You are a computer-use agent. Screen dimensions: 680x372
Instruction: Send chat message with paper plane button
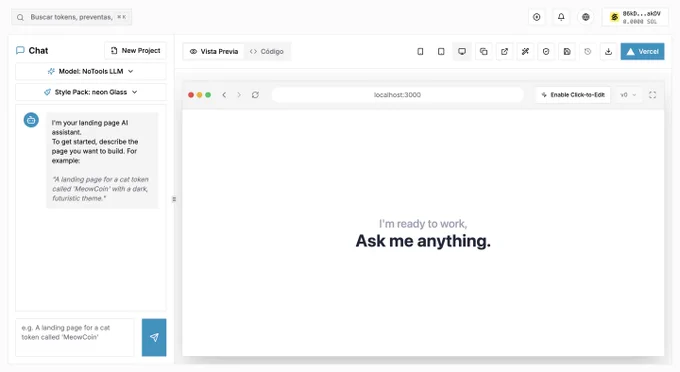coord(154,337)
